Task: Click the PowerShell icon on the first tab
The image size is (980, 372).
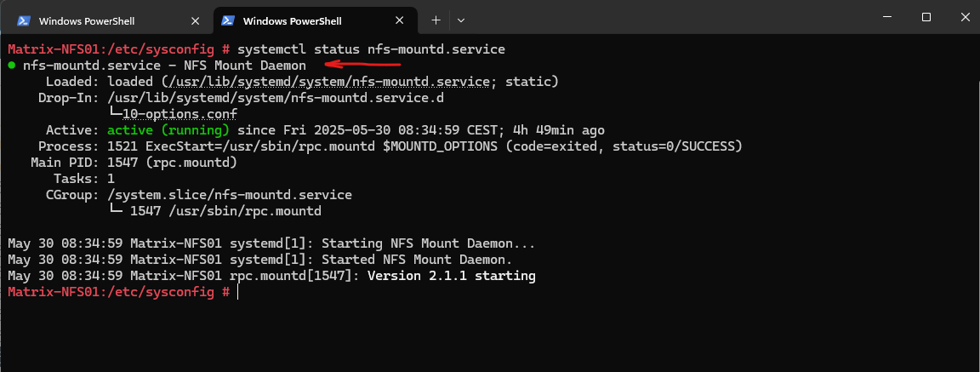Action: tap(24, 20)
